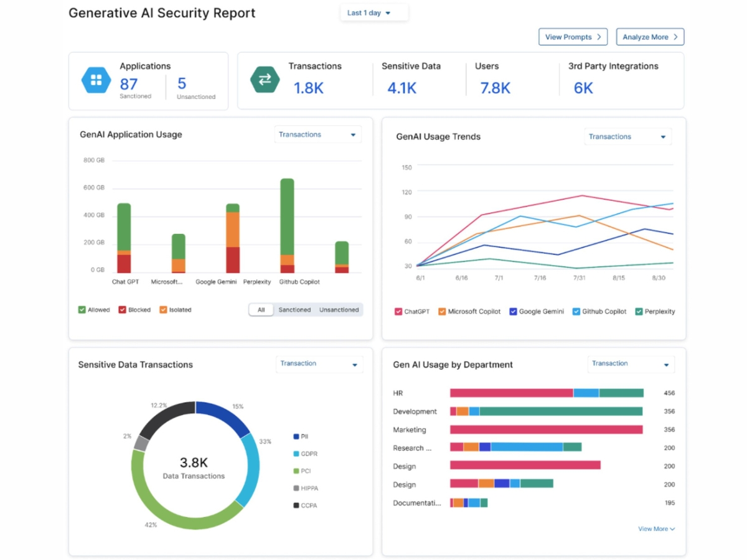Click the blue Applications hexagon grid icon

coord(96,80)
